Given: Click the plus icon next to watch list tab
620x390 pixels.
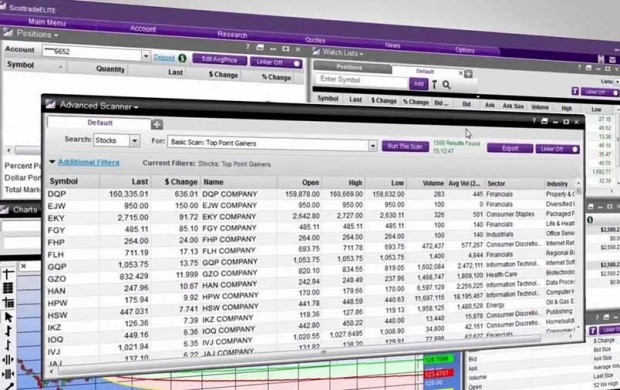Looking at the screenshot, I should point(469,74).
